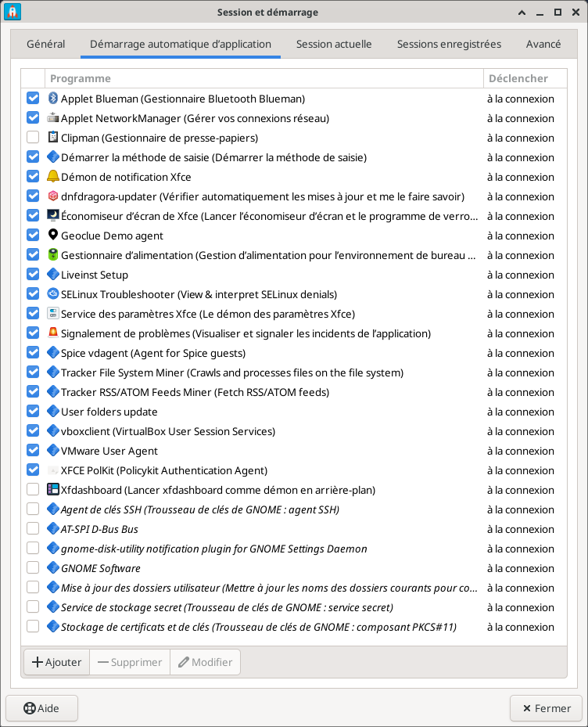Screen dimensions: 588x727
Task: Open the Déclencher value for Xfdashboard
Action: pos(520,490)
